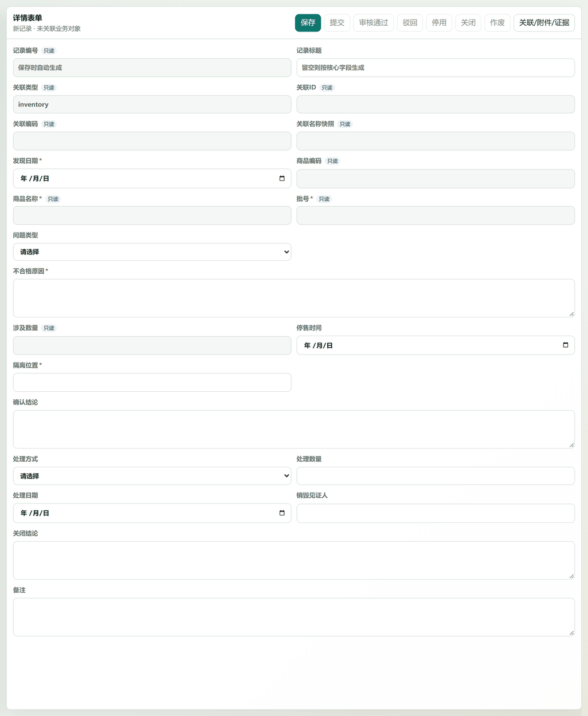This screenshot has height=716, width=588.
Task: Focus the 不合格原因 text area
Action: tap(294, 298)
